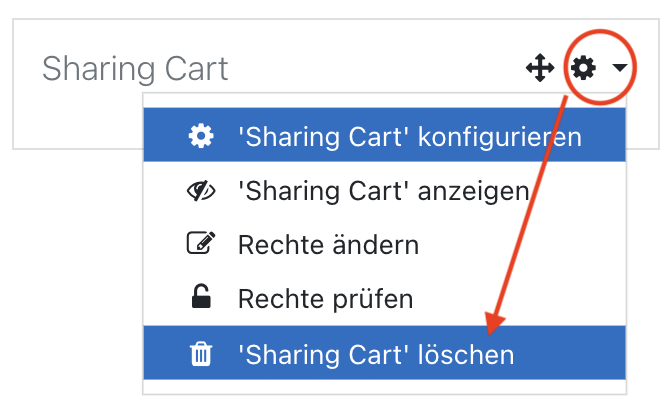The width and height of the screenshot is (672, 408).
Task: Choose 'Sharing Cart' anzeigen option
Action: coord(384,191)
